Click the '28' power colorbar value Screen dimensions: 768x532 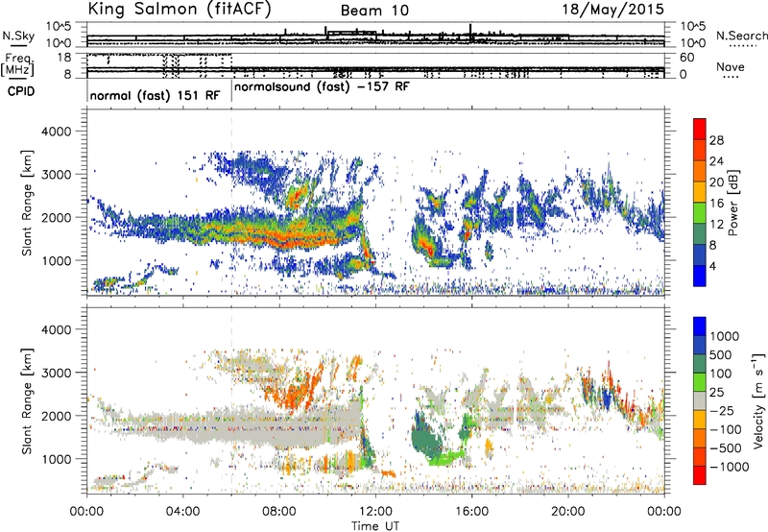(x=716, y=140)
